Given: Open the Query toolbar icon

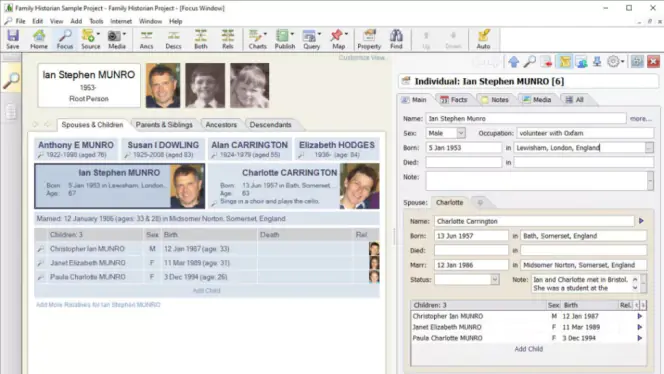Looking at the screenshot, I should tap(311, 39).
